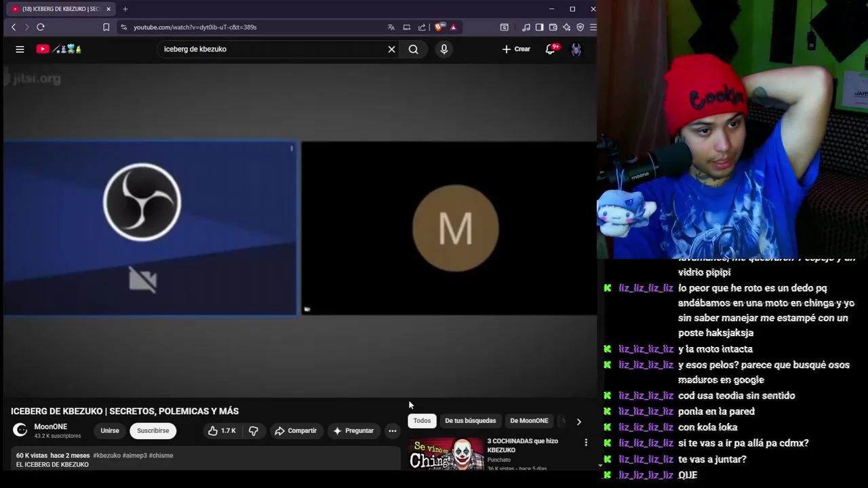This screenshot has width=868, height=488.
Task: Open Leo AI sparkle icon in toolbar
Action: point(567,27)
